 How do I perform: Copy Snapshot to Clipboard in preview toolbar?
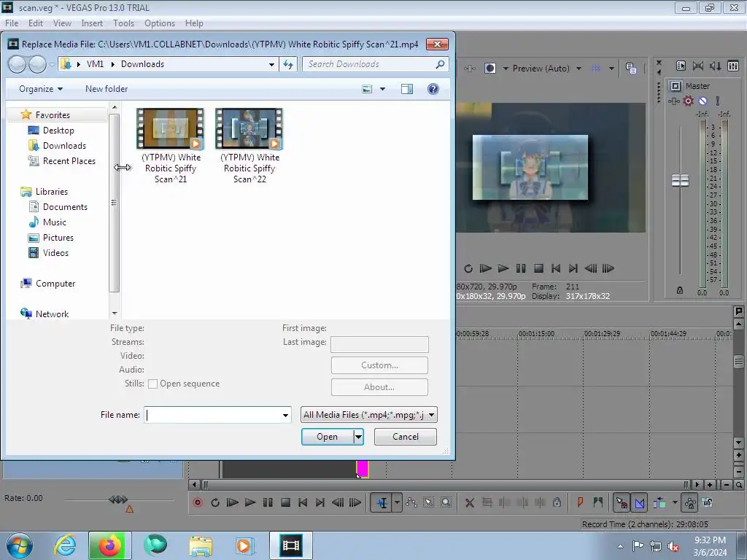tap(631, 69)
